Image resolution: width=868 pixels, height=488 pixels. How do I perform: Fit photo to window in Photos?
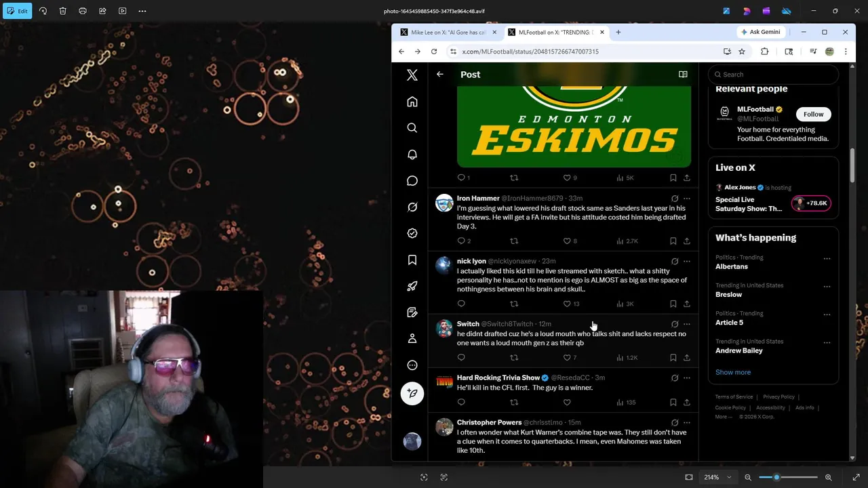689,477
